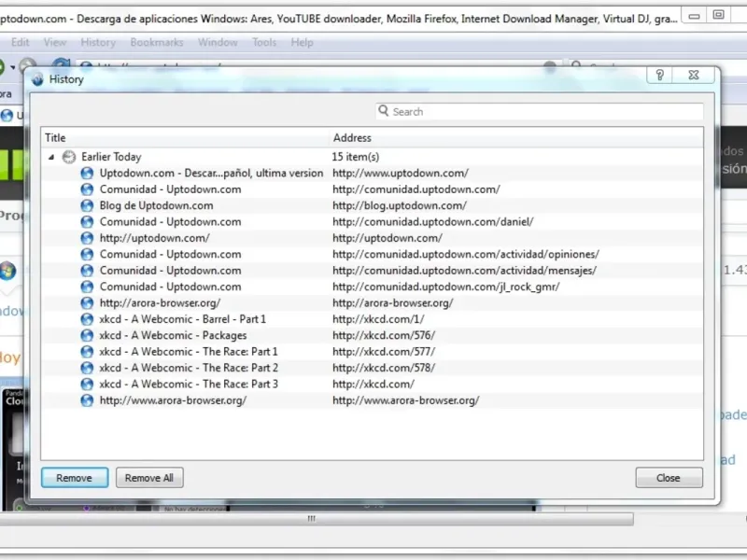
Task: Click globe icon of xkcd Packages row
Action: (87, 335)
